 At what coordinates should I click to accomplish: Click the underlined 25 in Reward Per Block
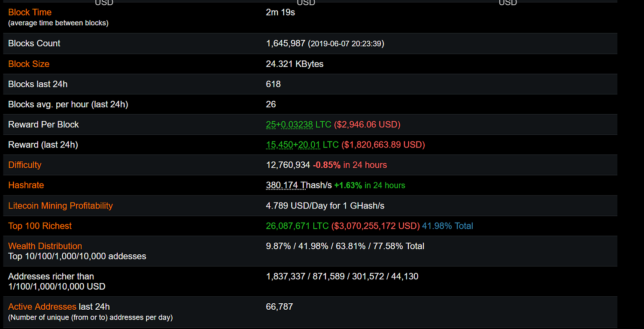click(271, 124)
